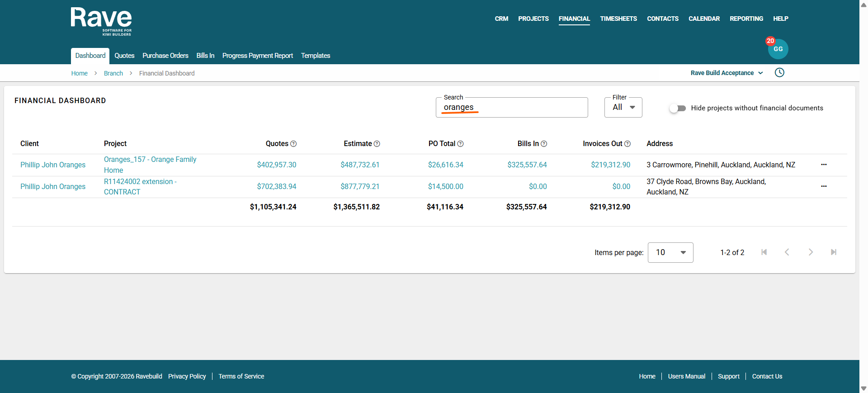Open the GG user avatar menu
Screen dimensions: 868x393
[778, 49]
